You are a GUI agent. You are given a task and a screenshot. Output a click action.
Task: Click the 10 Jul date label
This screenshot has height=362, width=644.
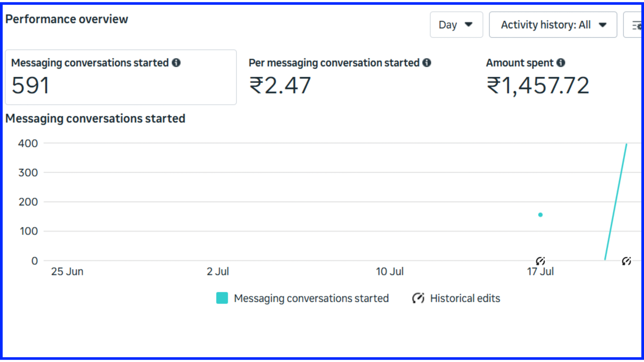coord(390,271)
